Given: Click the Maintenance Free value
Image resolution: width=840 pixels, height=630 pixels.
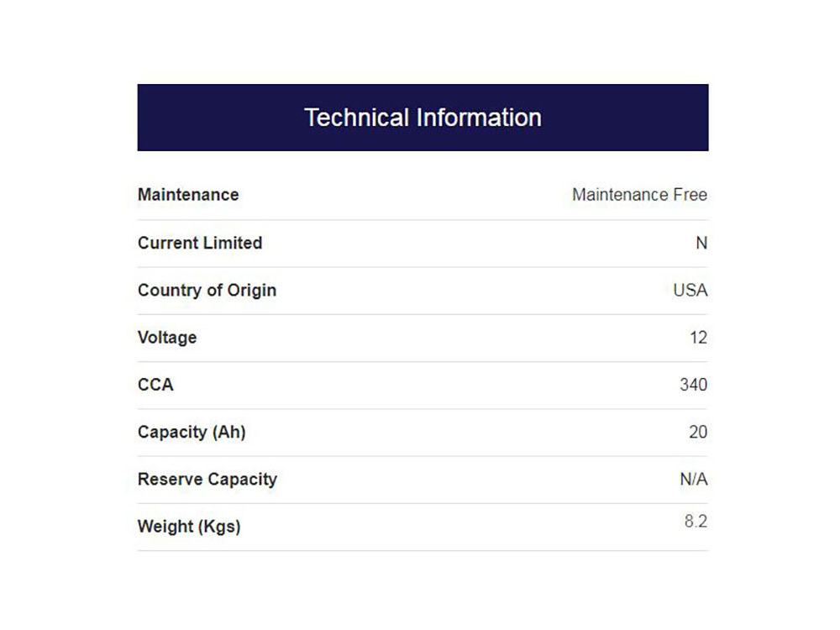Looking at the screenshot, I should 639,195.
